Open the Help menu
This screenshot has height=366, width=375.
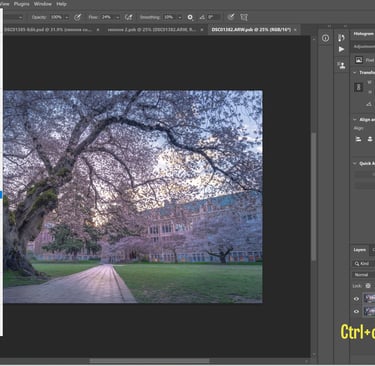(61, 4)
